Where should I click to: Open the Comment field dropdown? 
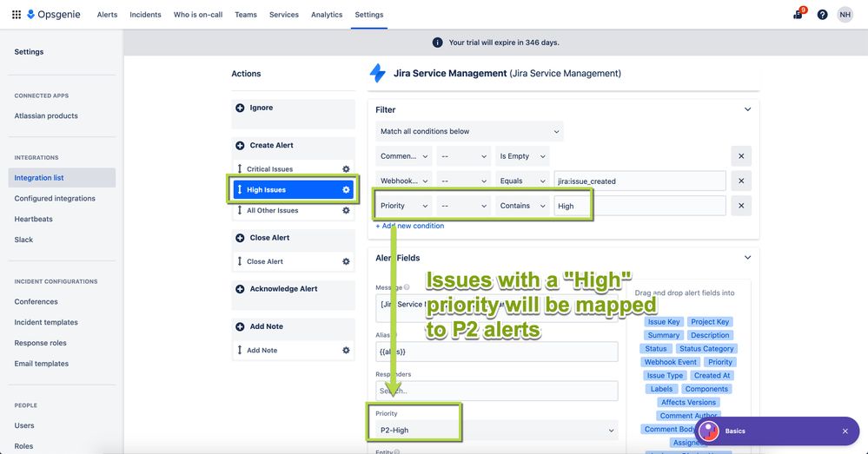(x=403, y=156)
